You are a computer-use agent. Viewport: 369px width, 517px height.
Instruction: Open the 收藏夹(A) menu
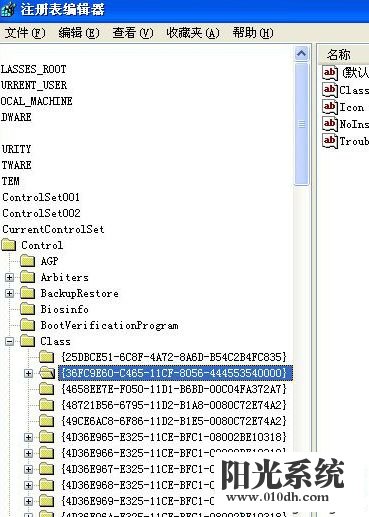193,33
